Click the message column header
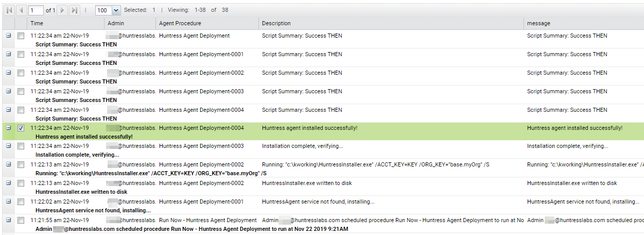The image size is (644, 235). pos(584,23)
